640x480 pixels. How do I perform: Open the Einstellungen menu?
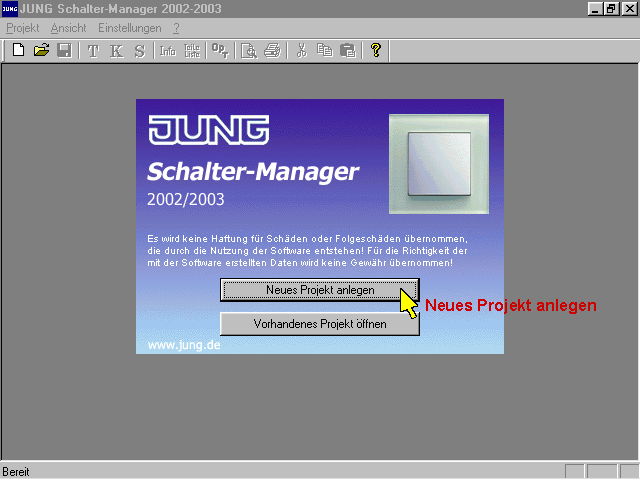pos(130,28)
